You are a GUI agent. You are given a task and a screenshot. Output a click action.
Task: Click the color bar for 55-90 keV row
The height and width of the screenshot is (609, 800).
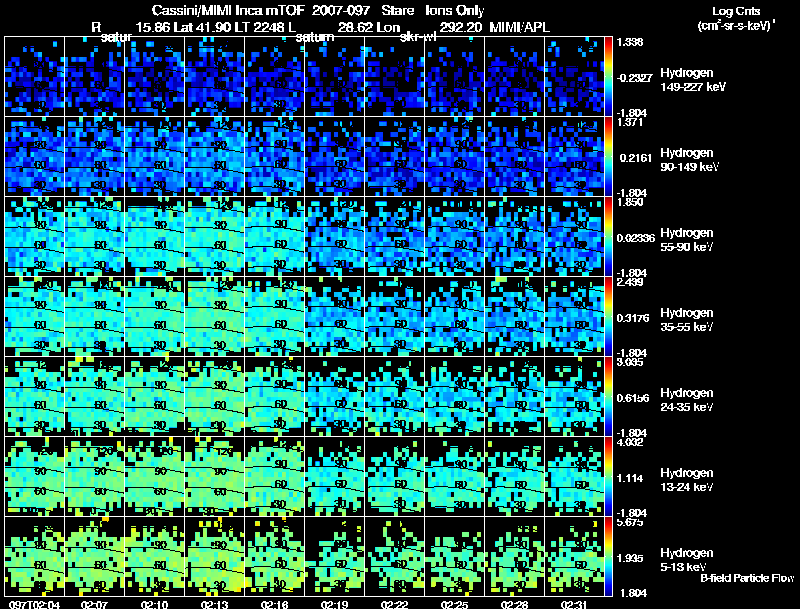[608, 237]
